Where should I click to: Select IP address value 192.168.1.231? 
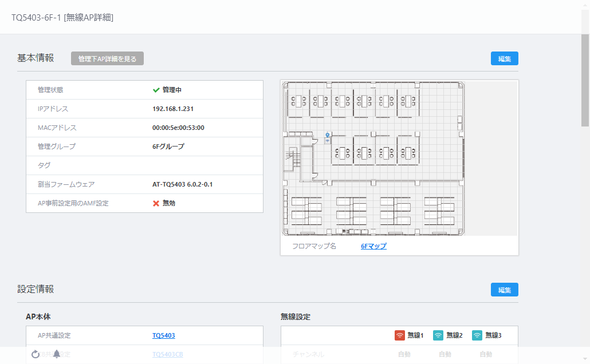[173, 109]
